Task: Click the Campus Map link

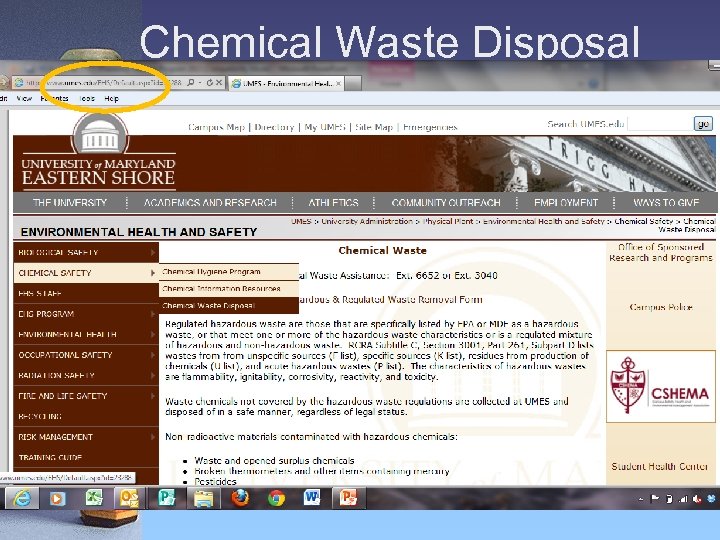Action: coord(216,127)
